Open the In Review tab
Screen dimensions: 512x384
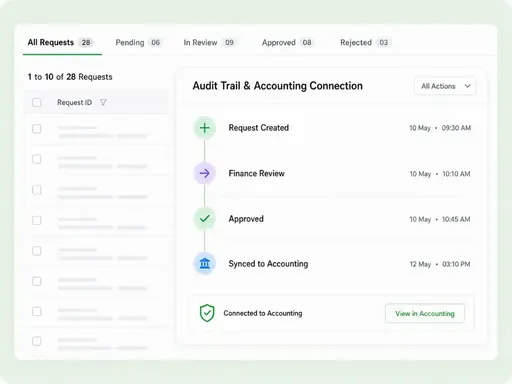click(x=210, y=43)
